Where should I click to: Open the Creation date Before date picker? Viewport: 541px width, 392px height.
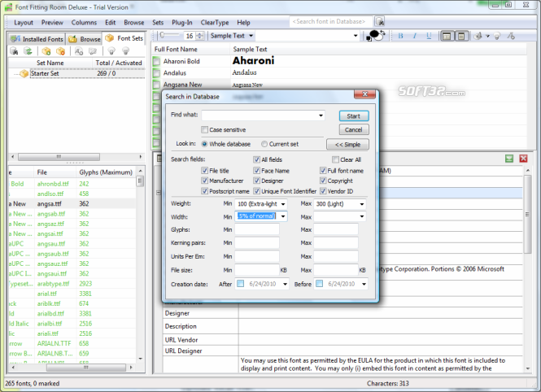click(364, 284)
